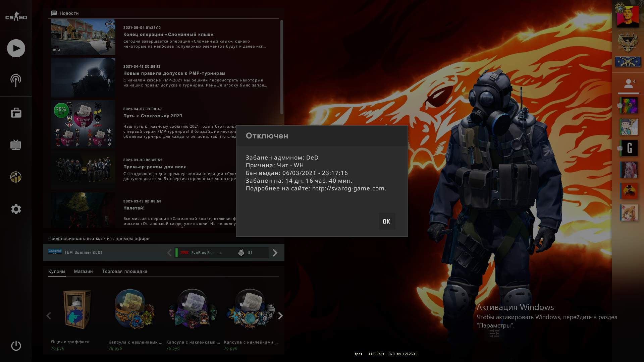Click the G2 team logo

coord(241,252)
